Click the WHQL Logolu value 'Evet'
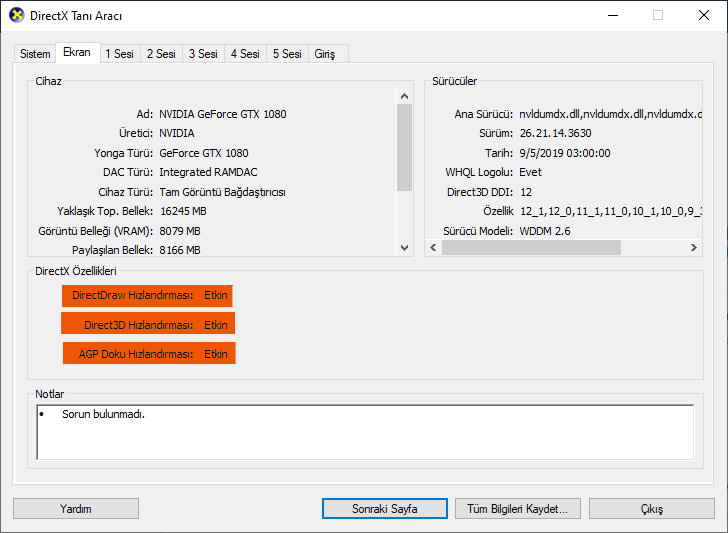Screen dimensions: 728x533 [531, 172]
